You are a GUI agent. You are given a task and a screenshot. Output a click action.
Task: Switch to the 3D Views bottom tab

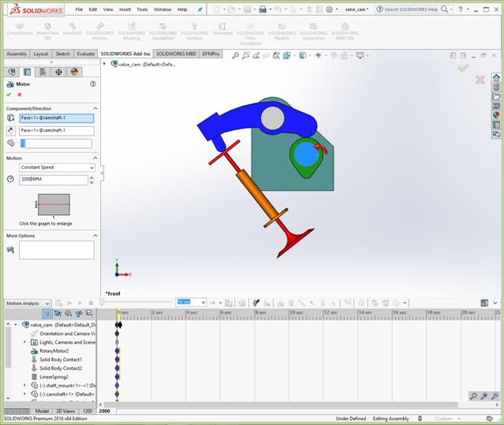click(65, 411)
